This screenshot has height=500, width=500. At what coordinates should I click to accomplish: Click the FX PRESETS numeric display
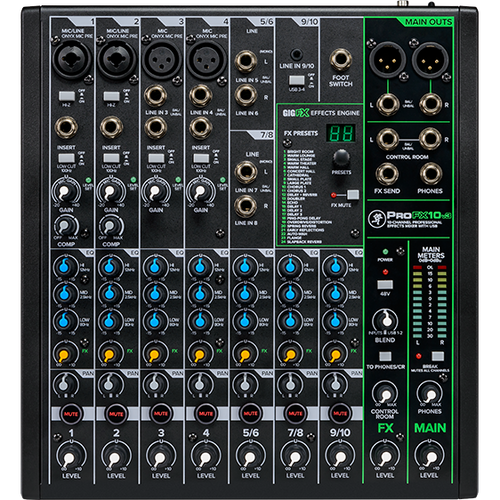point(340,133)
